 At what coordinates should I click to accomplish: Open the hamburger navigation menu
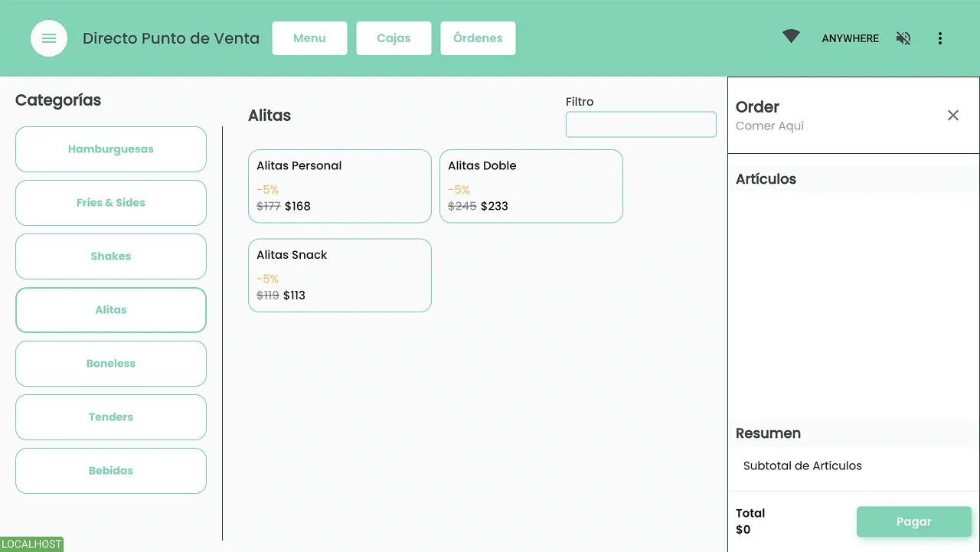[x=49, y=38]
